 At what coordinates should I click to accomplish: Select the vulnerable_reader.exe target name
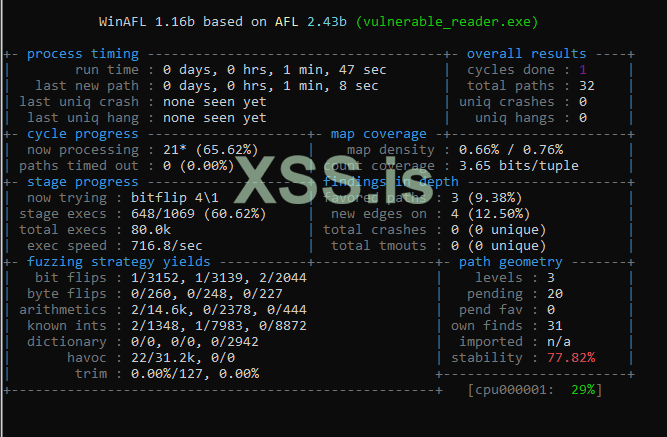[x=447, y=22]
